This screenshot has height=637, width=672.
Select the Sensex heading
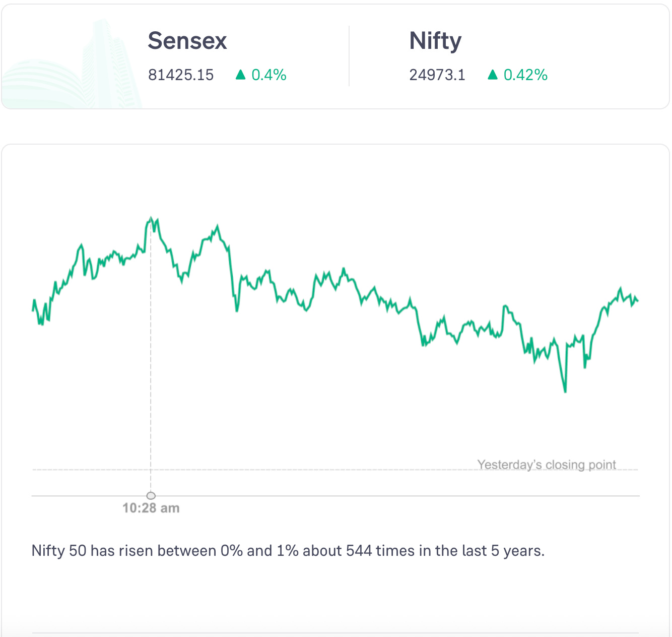coord(187,41)
